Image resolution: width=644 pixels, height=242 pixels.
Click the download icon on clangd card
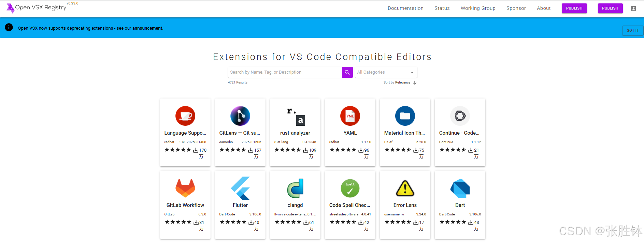point(306,223)
